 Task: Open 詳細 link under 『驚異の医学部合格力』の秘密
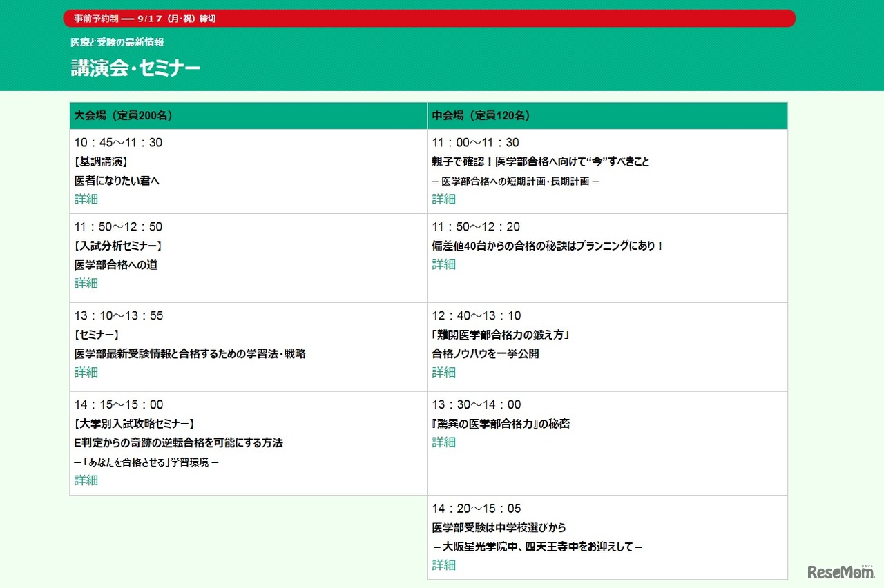pos(444,442)
